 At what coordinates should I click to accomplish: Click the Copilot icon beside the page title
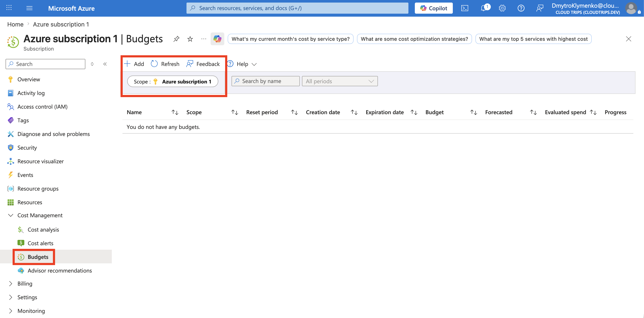pos(217,39)
